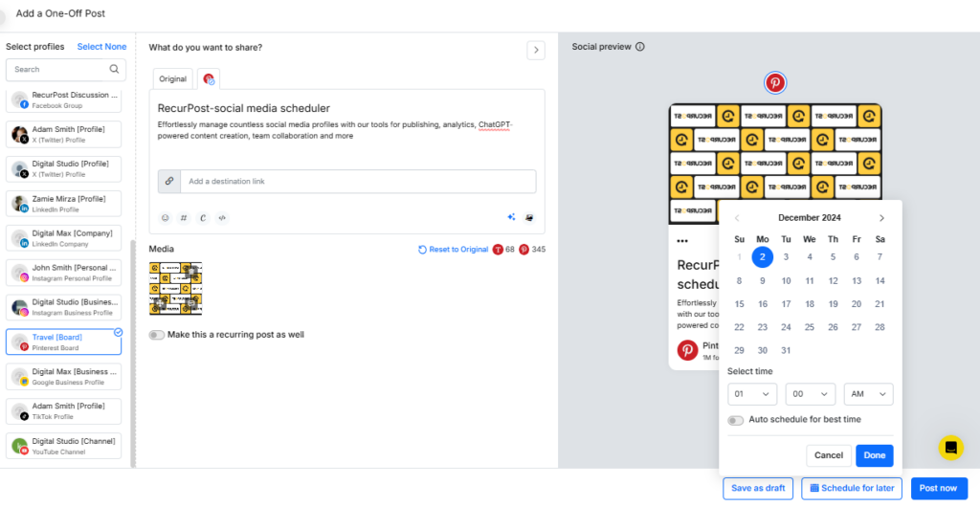Click the Reset to Original link

pos(453,249)
